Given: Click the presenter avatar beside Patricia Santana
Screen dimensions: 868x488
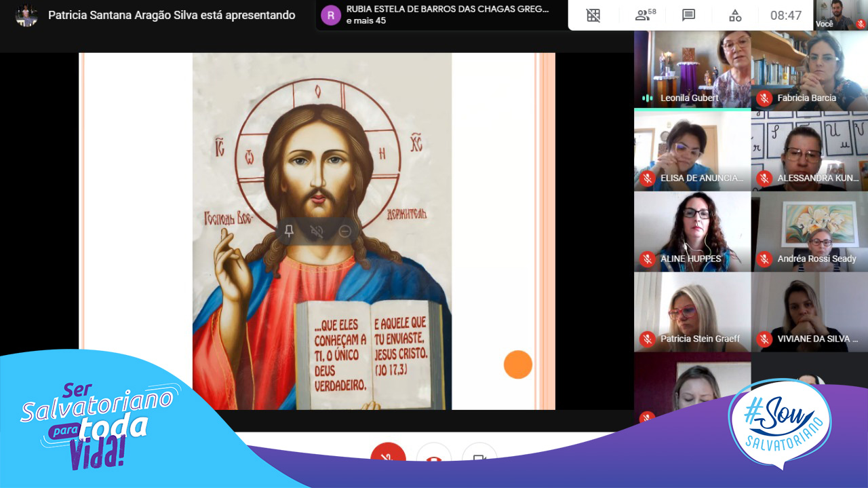Looking at the screenshot, I should [x=26, y=15].
